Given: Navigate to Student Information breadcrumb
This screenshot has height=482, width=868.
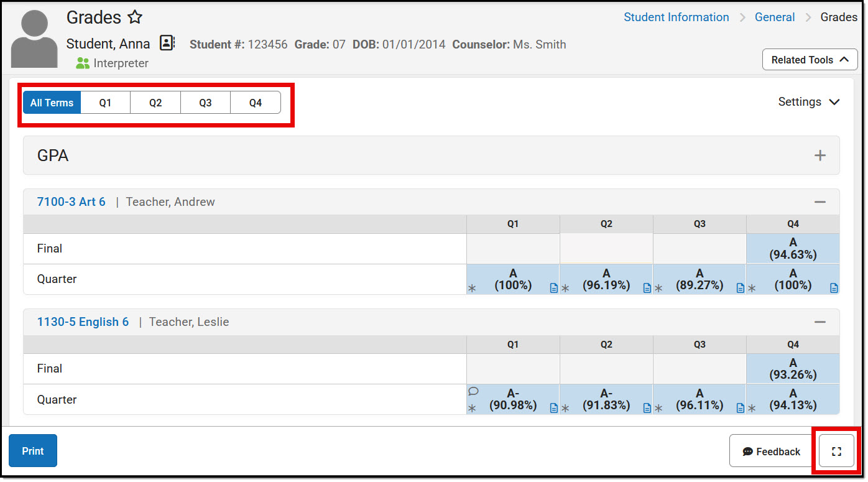Looking at the screenshot, I should (676, 17).
